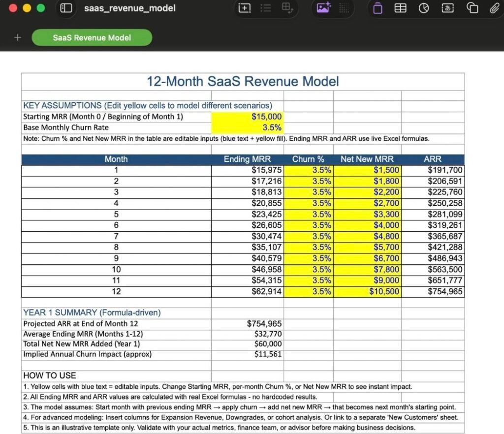Select Month 12 Net New MRR cell $10,500
The width and height of the screenshot is (504, 434).
coord(367,292)
